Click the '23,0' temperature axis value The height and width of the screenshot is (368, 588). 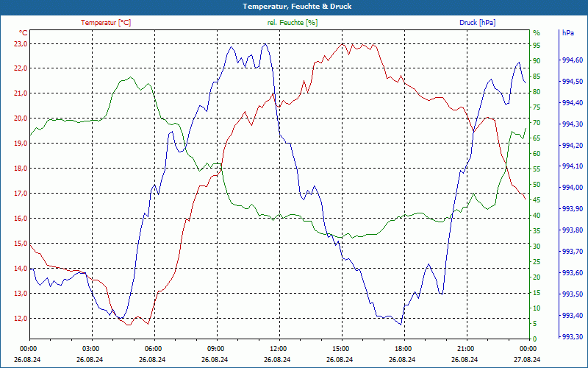[21, 44]
